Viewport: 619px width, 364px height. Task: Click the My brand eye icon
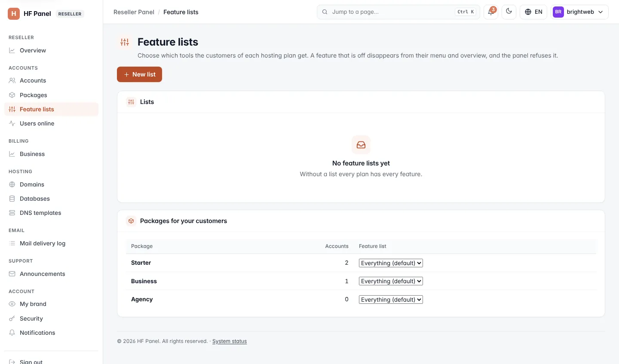12,304
